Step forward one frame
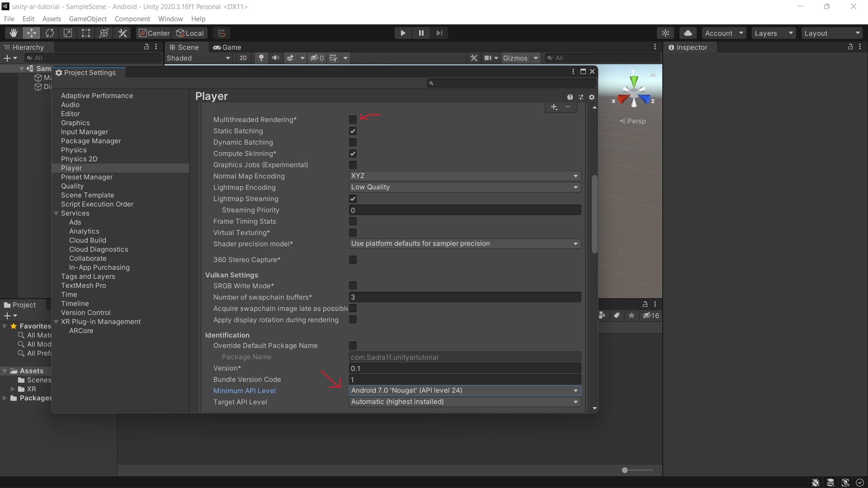The width and height of the screenshot is (868, 488). (439, 33)
